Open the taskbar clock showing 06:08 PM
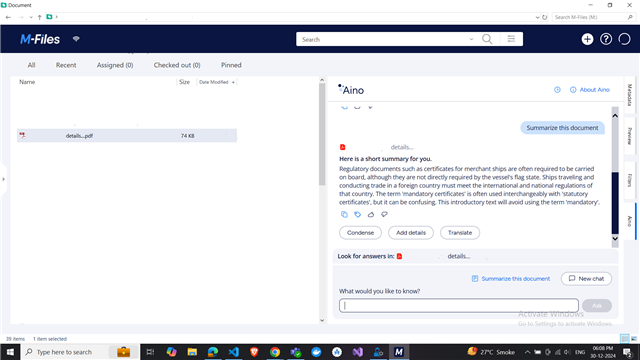This screenshot has width=640, height=360. (x=603, y=352)
